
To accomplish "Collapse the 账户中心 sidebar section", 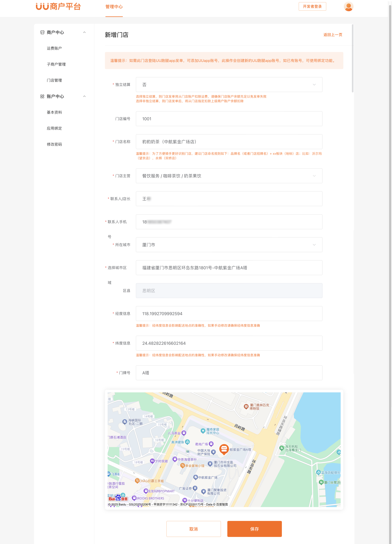I will (x=84, y=96).
